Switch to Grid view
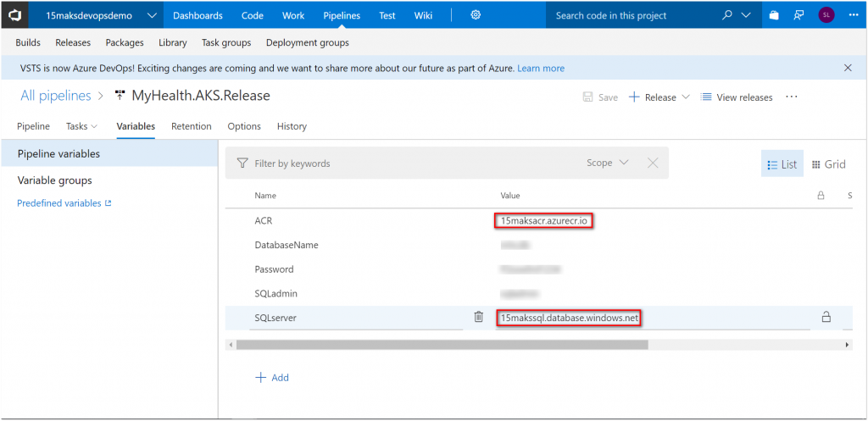 click(x=829, y=164)
